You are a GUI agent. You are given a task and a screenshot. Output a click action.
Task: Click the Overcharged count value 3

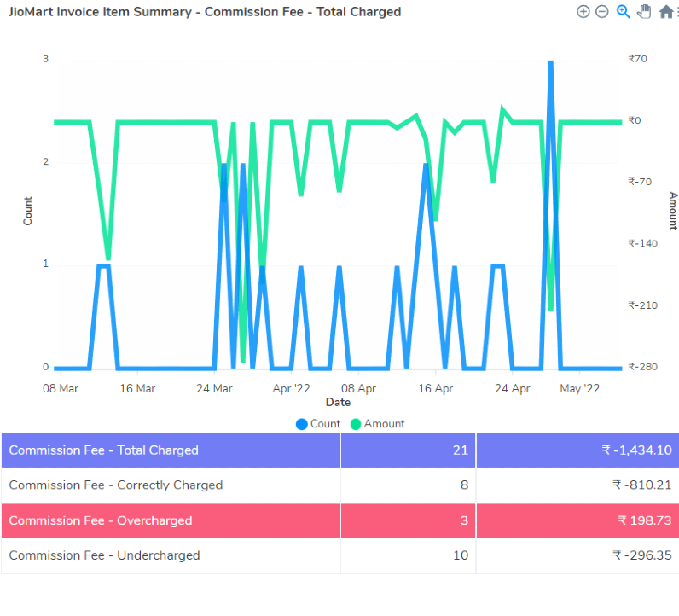(464, 520)
